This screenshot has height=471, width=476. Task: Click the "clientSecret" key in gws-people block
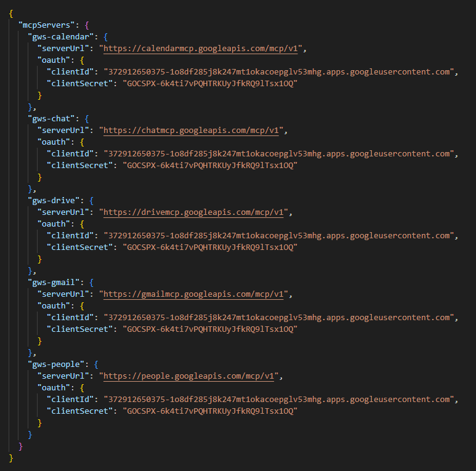point(80,411)
